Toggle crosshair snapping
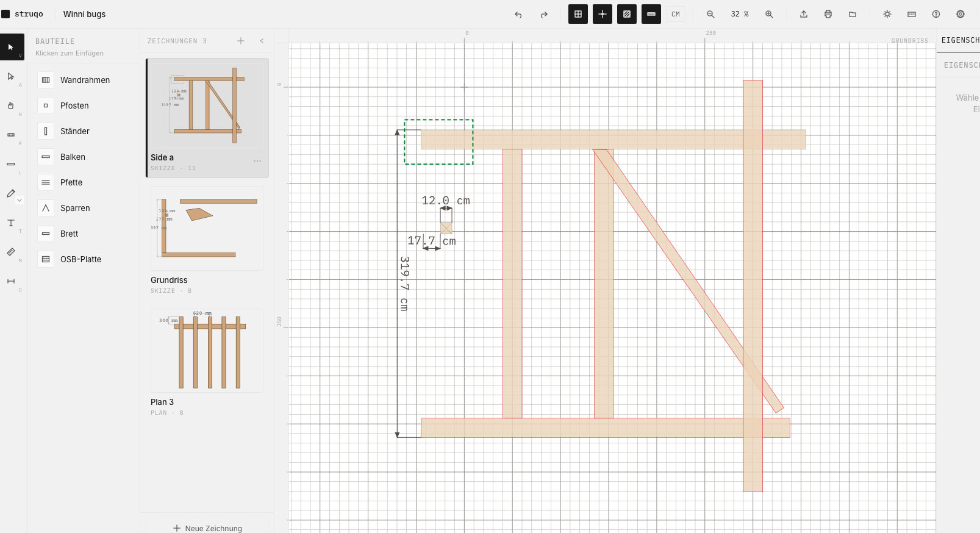The height and width of the screenshot is (533, 980). 603,14
